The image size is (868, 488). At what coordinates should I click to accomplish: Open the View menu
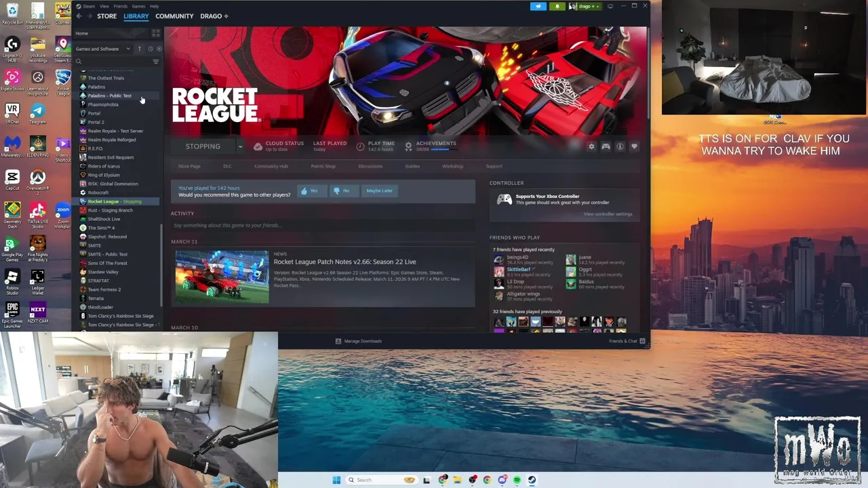tap(104, 6)
